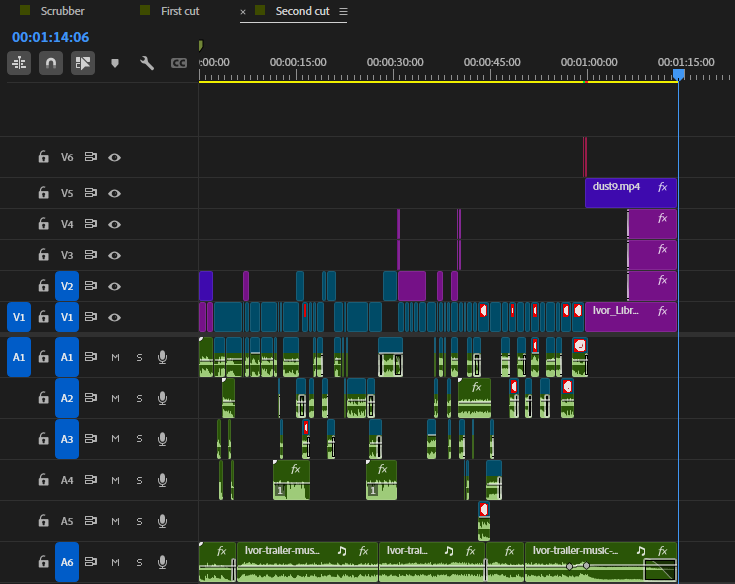Hide track V3 output with eye
Image resolution: width=735 pixels, height=584 pixels.
tap(114, 255)
